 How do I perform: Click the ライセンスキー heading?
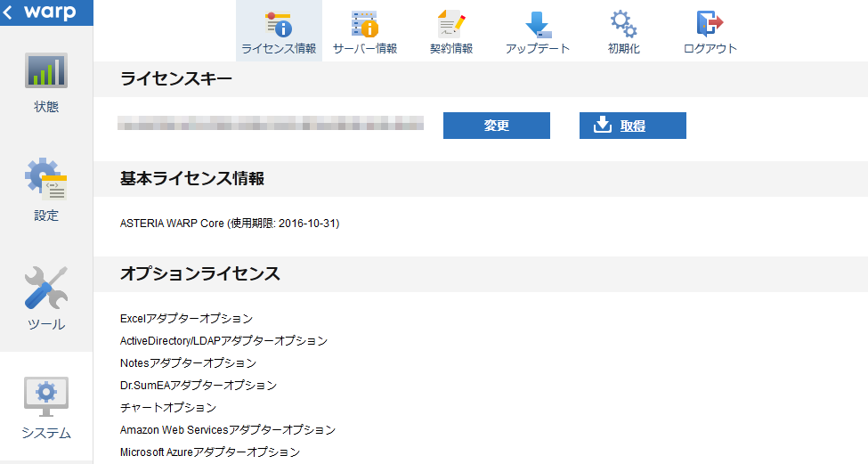pyautogui.click(x=176, y=79)
